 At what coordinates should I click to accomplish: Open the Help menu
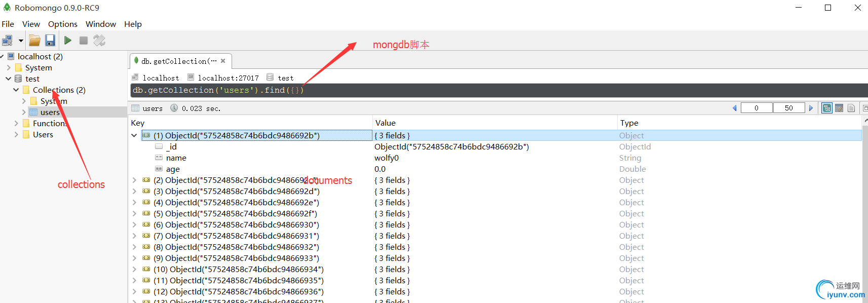133,24
